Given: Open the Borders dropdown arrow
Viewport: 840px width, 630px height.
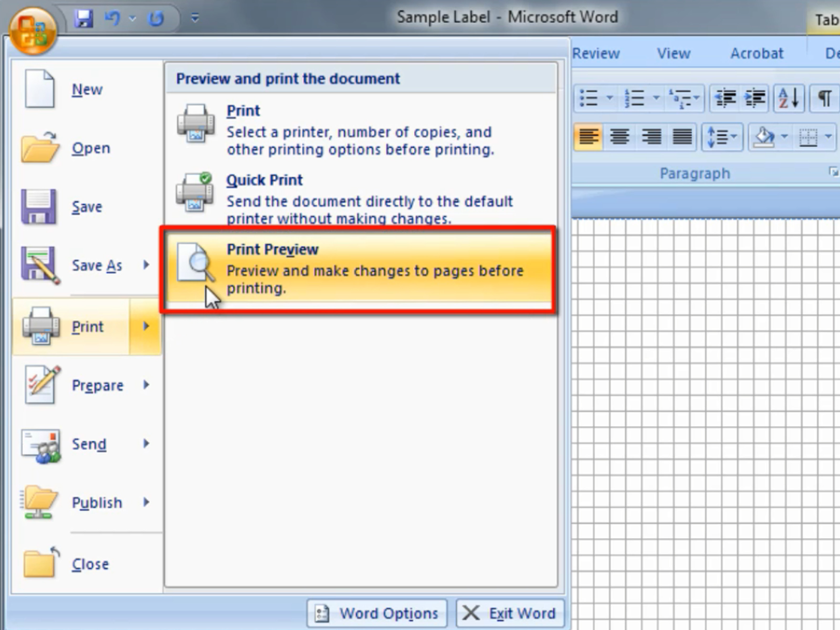Looking at the screenshot, I should click(829, 136).
